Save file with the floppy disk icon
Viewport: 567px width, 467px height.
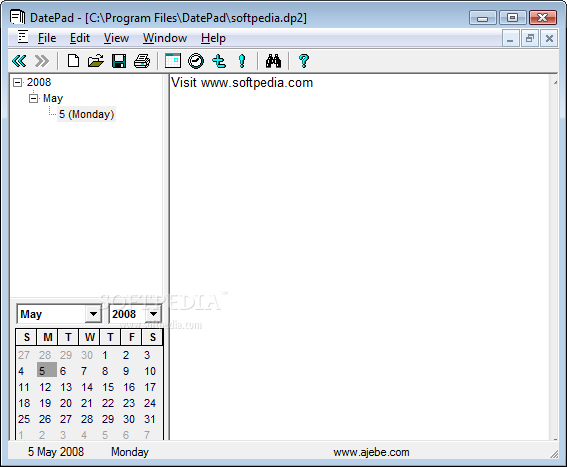click(x=119, y=61)
